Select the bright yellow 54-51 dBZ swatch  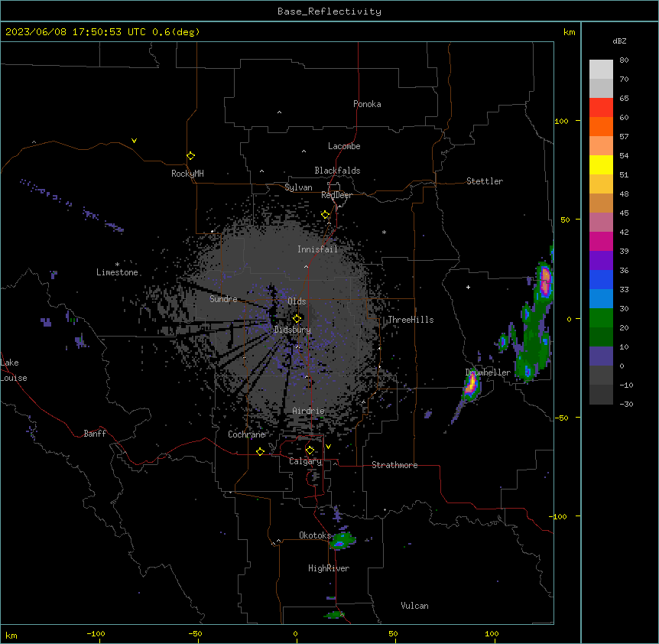601,164
